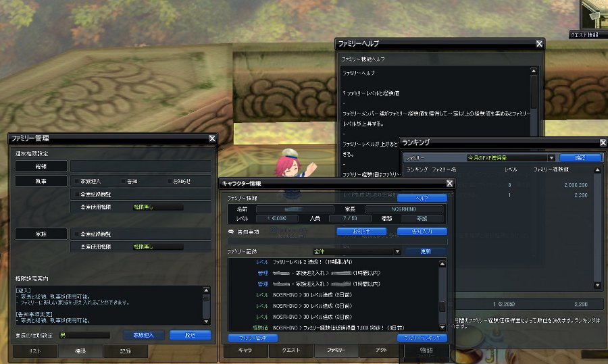Click the ファミリーランキング button
The width and height of the screenshot is (608, 364).
422,338
